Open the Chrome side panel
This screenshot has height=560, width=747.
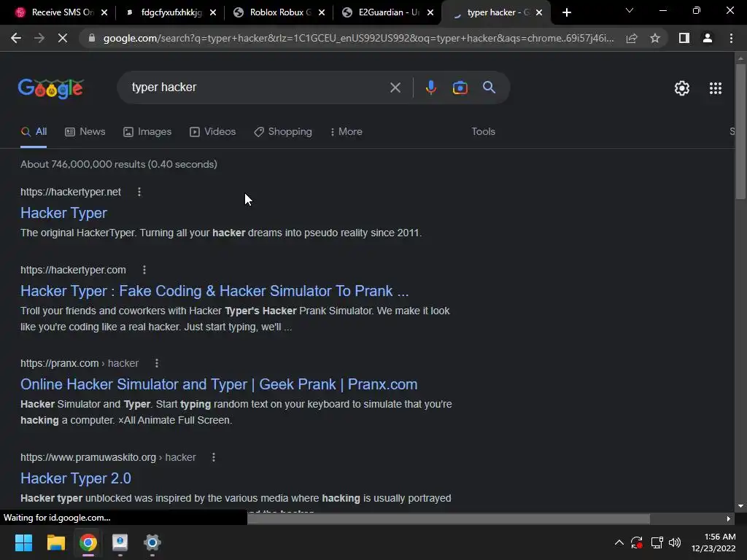(x=684, y=38)
